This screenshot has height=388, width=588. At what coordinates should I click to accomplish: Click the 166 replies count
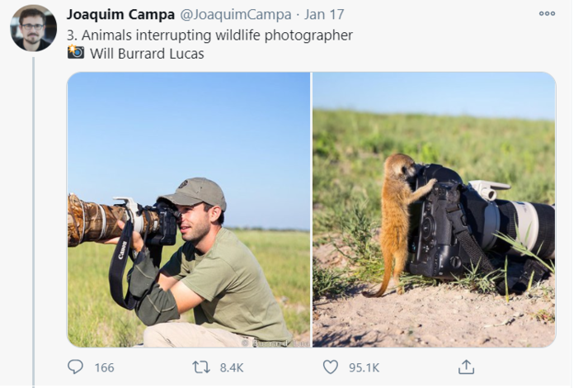pos(104,367)
